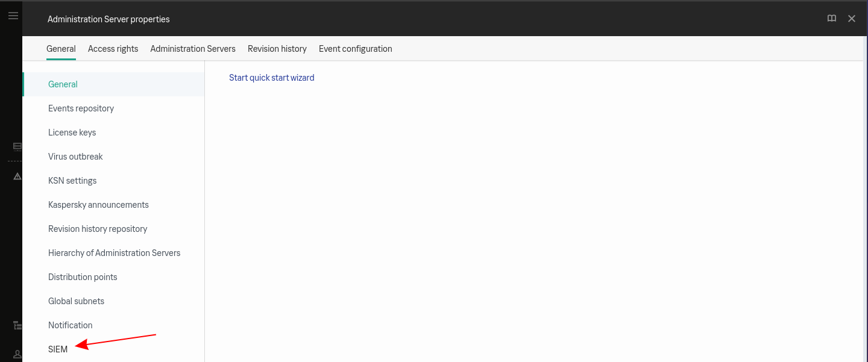Open the hamburger main menu
Screen dimensions: 868x362
click(x=13, y=16)
